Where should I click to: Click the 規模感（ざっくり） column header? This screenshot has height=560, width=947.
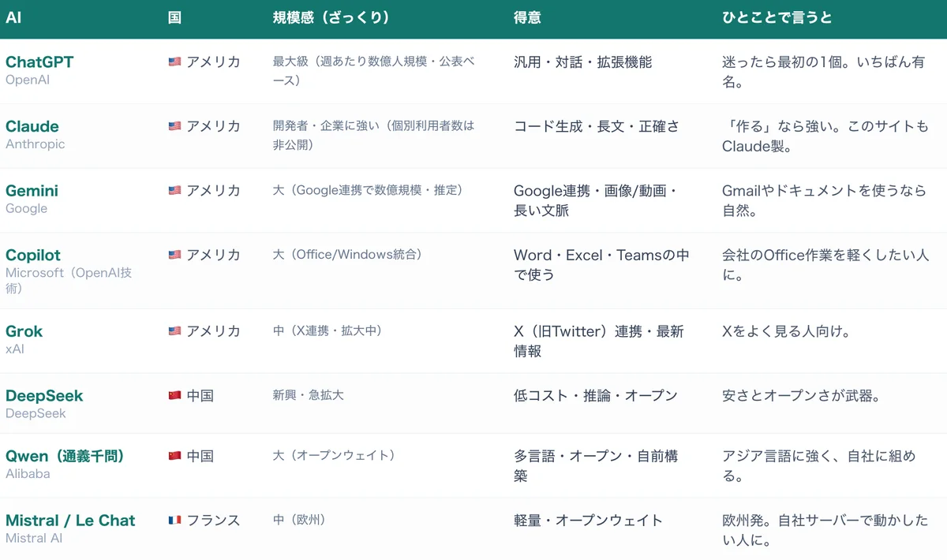point(331,17)
